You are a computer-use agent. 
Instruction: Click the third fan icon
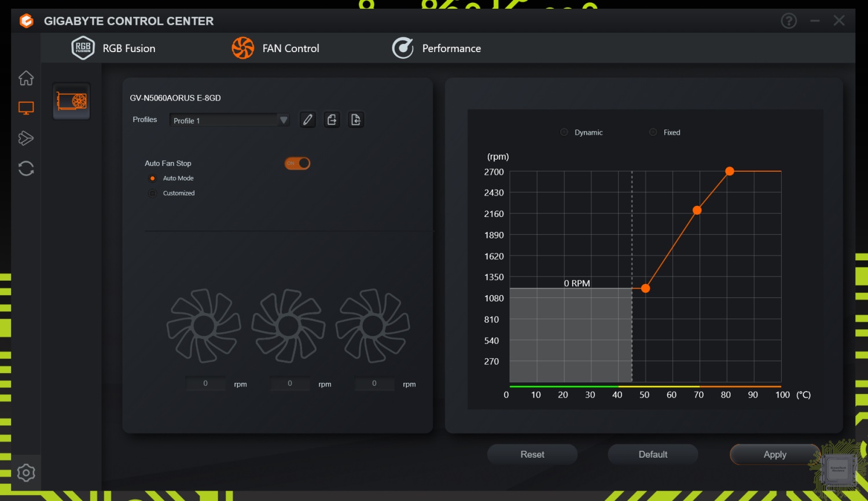tap(373, 326)
